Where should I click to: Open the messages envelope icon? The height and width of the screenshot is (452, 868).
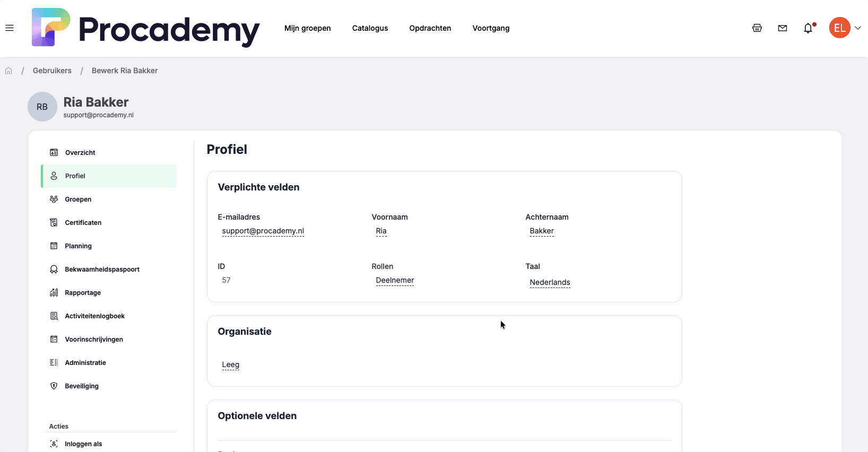pyautogui.click(x=783, y=28)
